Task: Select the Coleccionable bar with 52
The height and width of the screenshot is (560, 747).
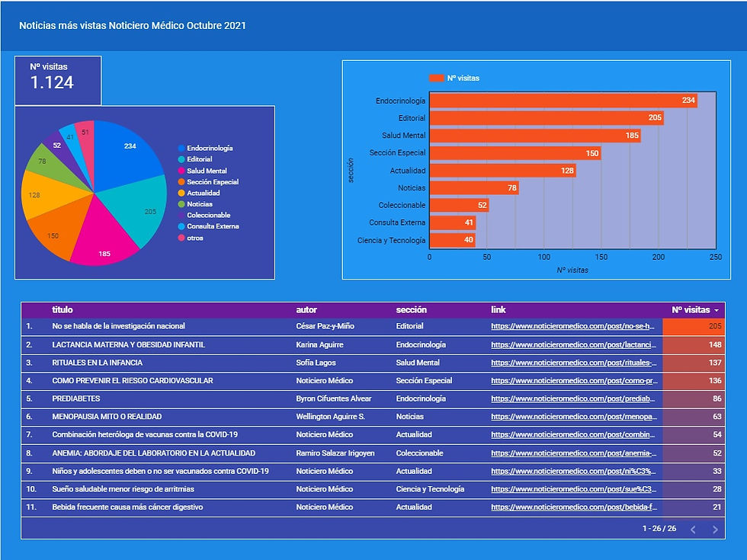Action: pos(460,205)
